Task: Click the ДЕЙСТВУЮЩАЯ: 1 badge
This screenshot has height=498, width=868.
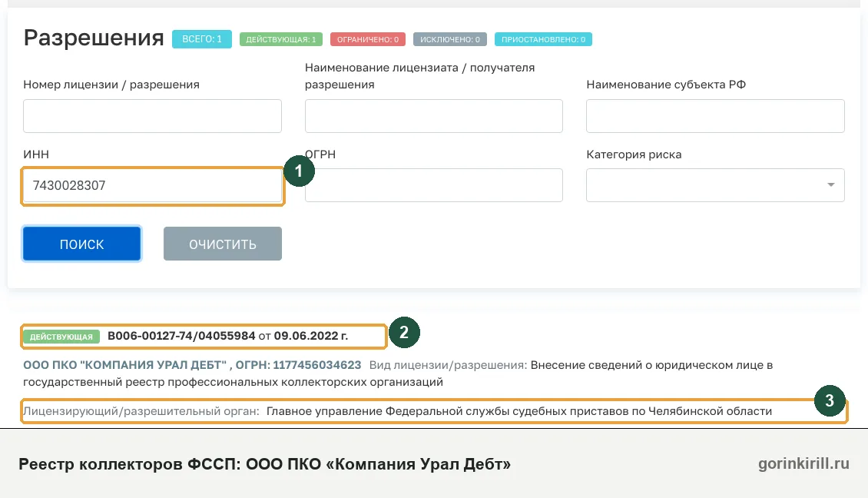Action: (x=280, y=39)
